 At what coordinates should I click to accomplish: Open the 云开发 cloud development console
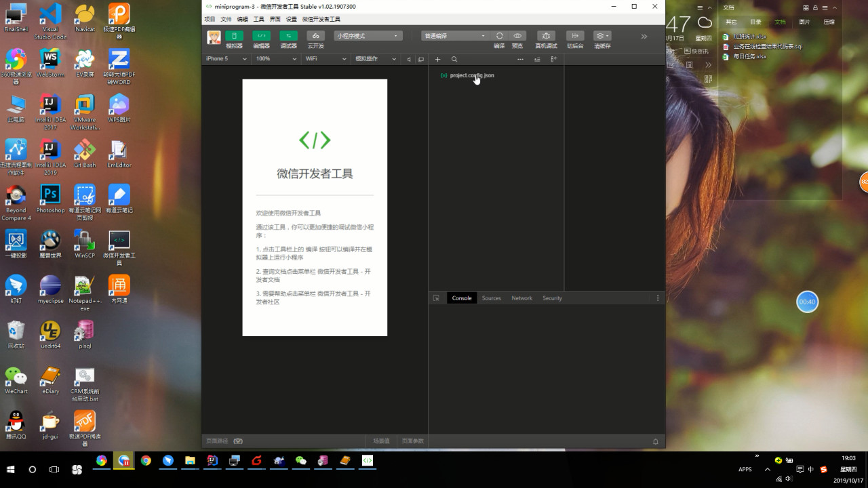[x=315, y=36]
